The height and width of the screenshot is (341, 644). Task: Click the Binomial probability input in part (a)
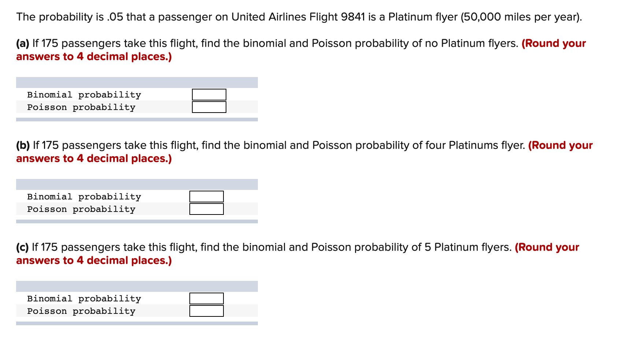click(209, 95)
